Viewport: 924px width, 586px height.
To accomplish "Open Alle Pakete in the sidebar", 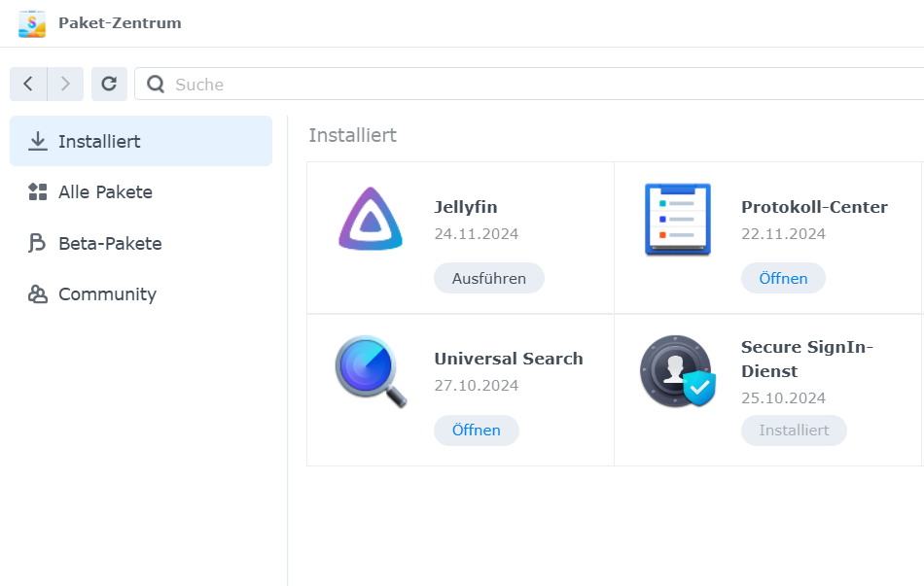I will (x=141, y=192).
